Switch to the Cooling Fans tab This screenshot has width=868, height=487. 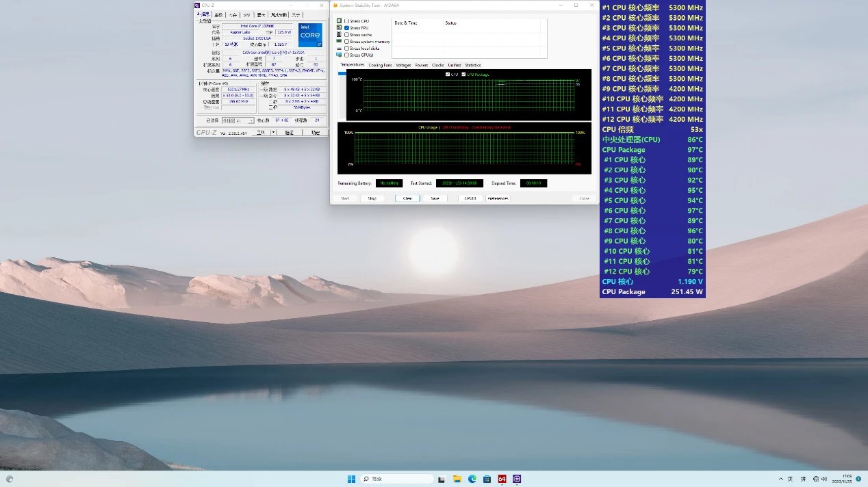(380, 65)
